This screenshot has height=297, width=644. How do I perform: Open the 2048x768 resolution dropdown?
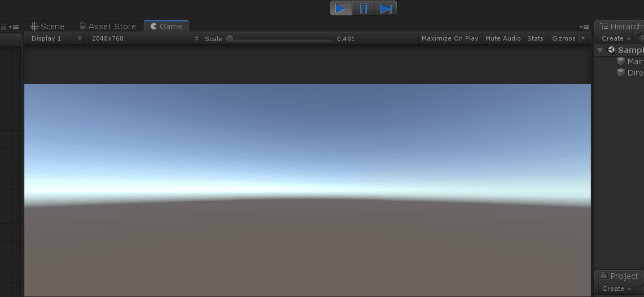coord(145,38)
